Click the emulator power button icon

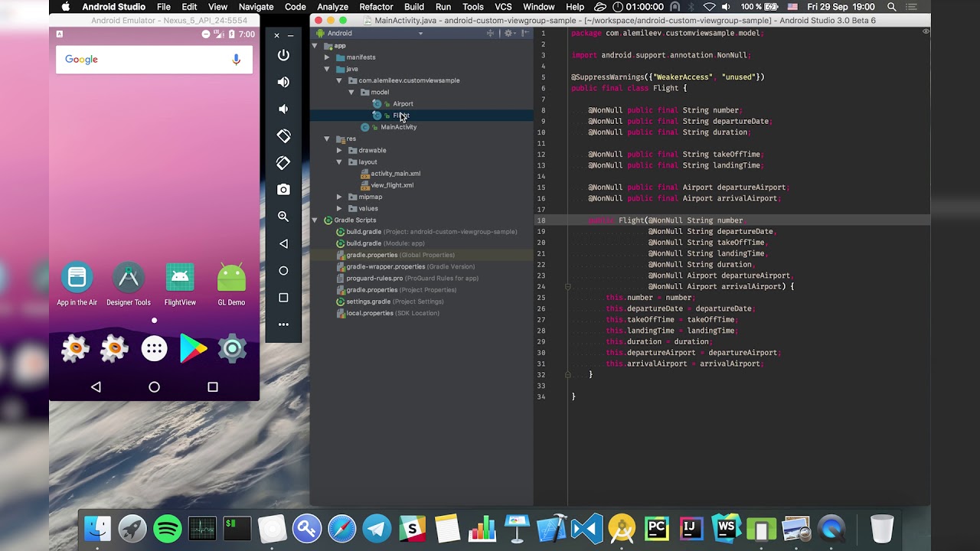283,55
